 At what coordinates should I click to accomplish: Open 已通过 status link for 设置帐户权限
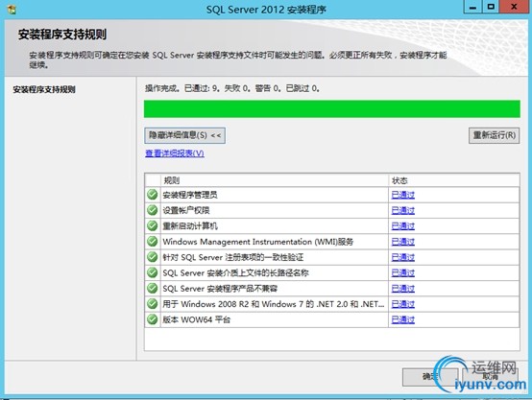point(403,210)
